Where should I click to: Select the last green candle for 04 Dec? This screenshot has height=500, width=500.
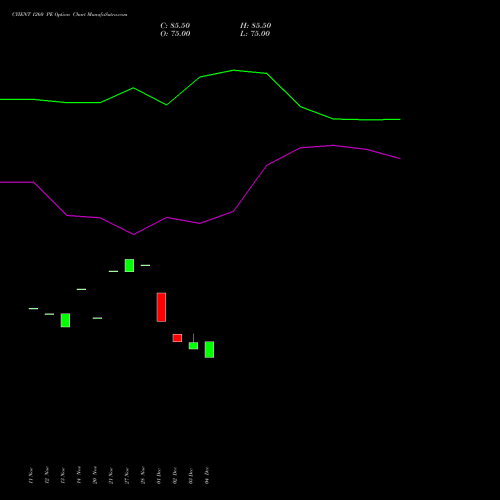pyautogui.click(x=209, y=349)
